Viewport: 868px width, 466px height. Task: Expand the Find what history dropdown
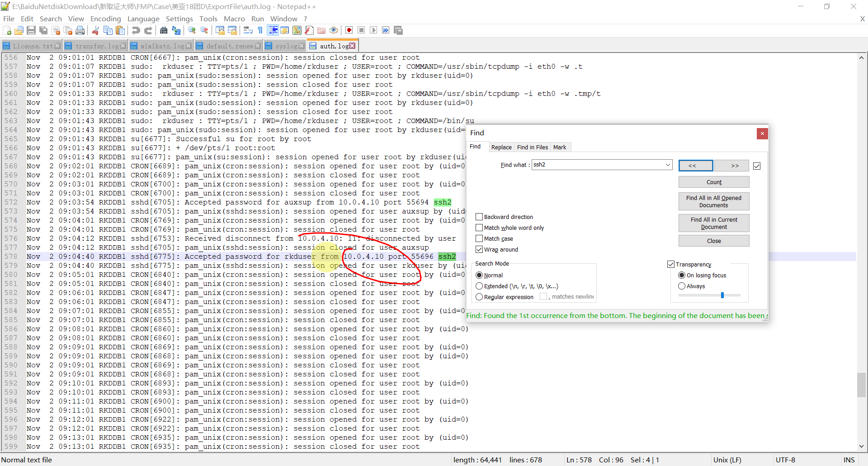668,165
